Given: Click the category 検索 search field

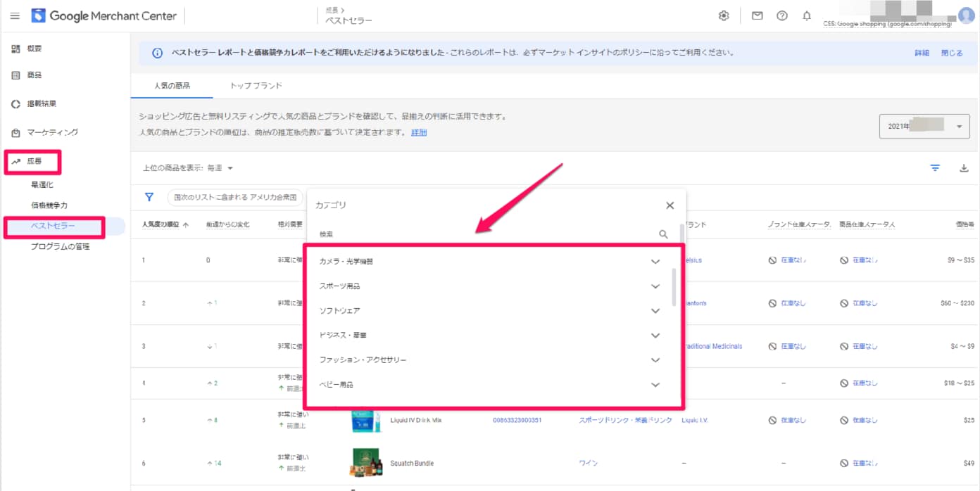Looking at the screenshot, I should coord(486,234).
